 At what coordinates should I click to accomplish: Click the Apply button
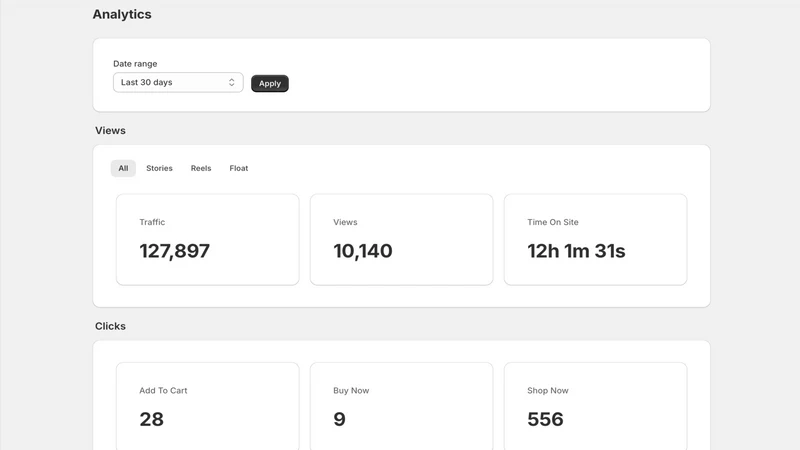pos(270,83)
